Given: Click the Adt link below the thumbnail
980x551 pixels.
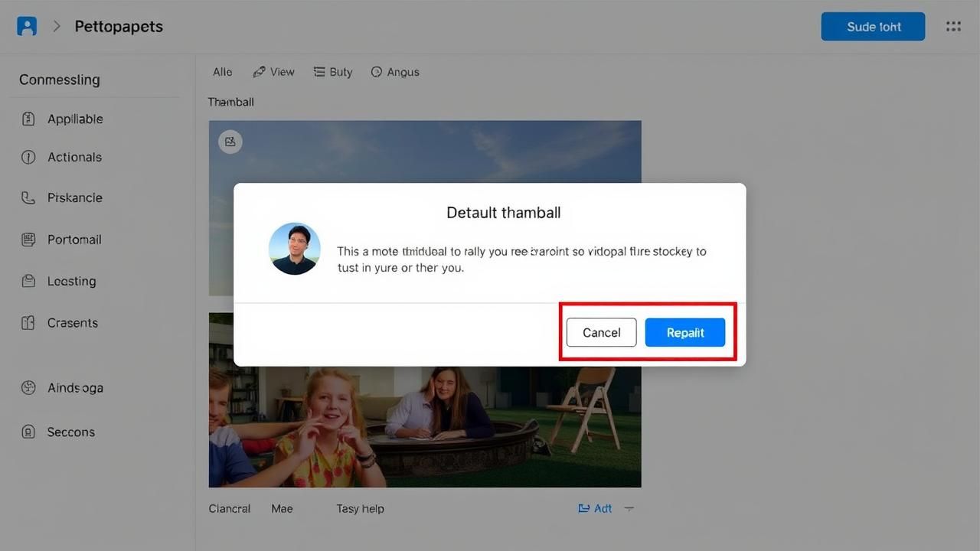Looking at the screenshot, I should point(595,508).
